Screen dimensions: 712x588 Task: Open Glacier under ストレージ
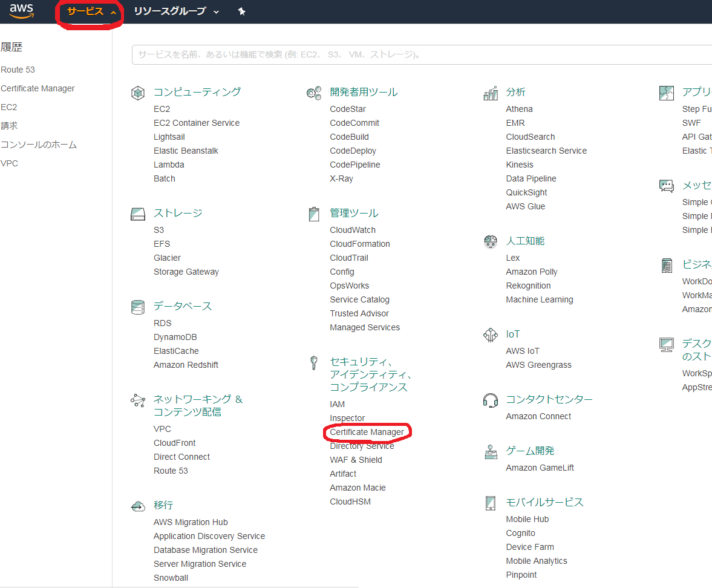pos(167,258)
